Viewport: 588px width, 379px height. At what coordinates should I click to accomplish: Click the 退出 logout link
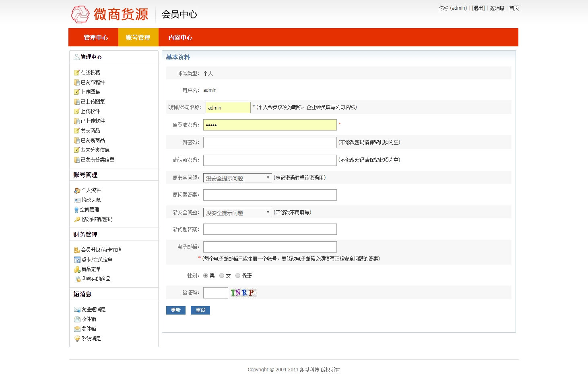point(478,8)
